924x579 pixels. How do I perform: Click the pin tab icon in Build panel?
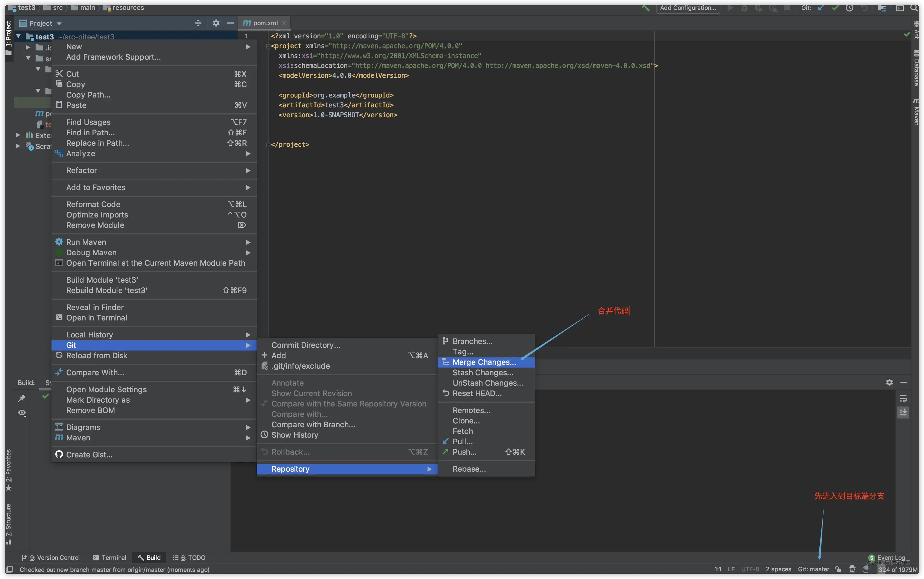coord(22,398)
